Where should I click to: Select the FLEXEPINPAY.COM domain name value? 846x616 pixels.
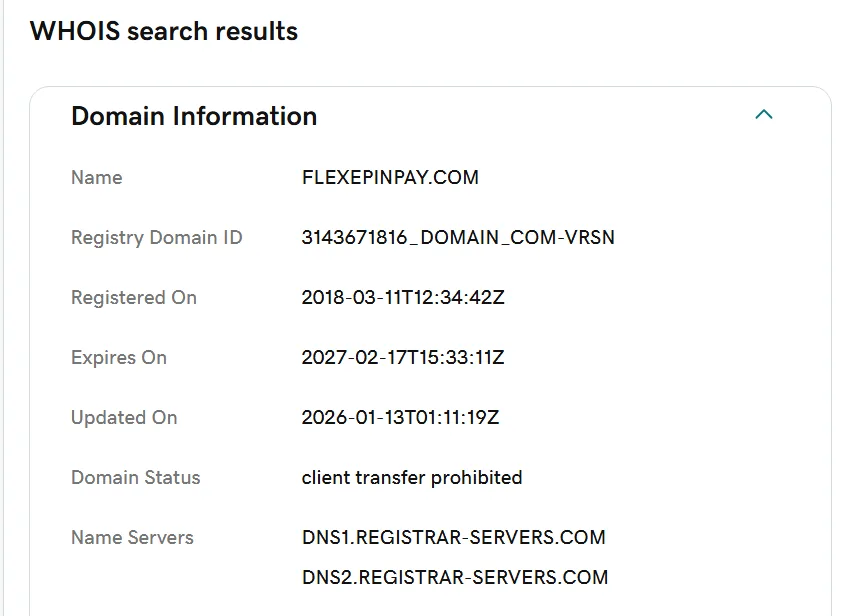click(390, 177)
